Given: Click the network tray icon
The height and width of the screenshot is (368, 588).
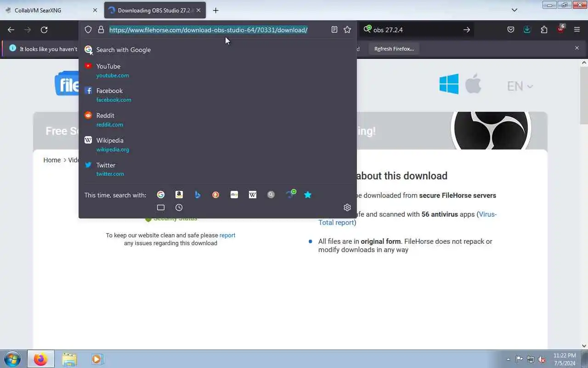Looking at the screenshot, I should (x=531, y=359).
